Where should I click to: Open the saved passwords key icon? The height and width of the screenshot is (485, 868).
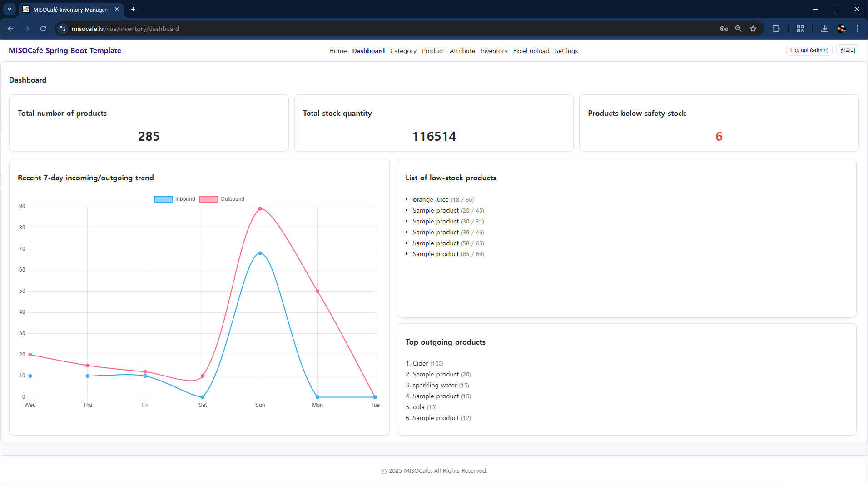[x=724, y=28]
